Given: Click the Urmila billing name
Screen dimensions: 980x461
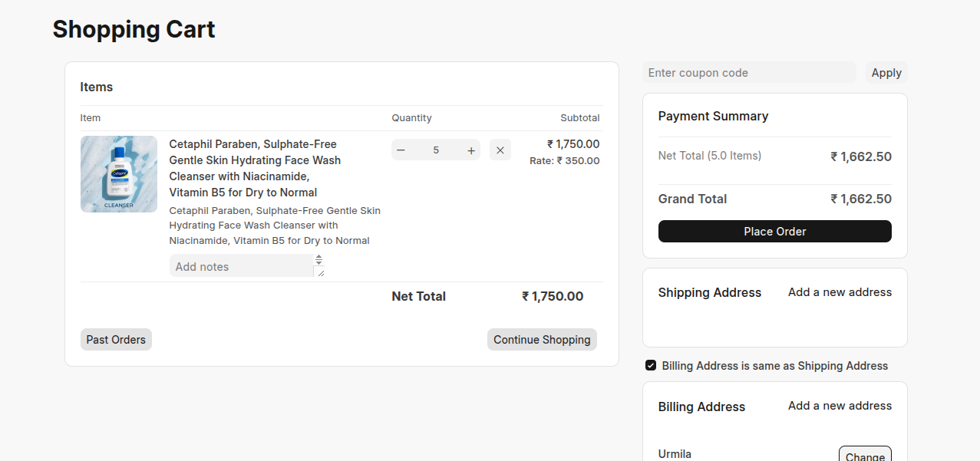Looking at the screenshot, I should tap(675, 454).
